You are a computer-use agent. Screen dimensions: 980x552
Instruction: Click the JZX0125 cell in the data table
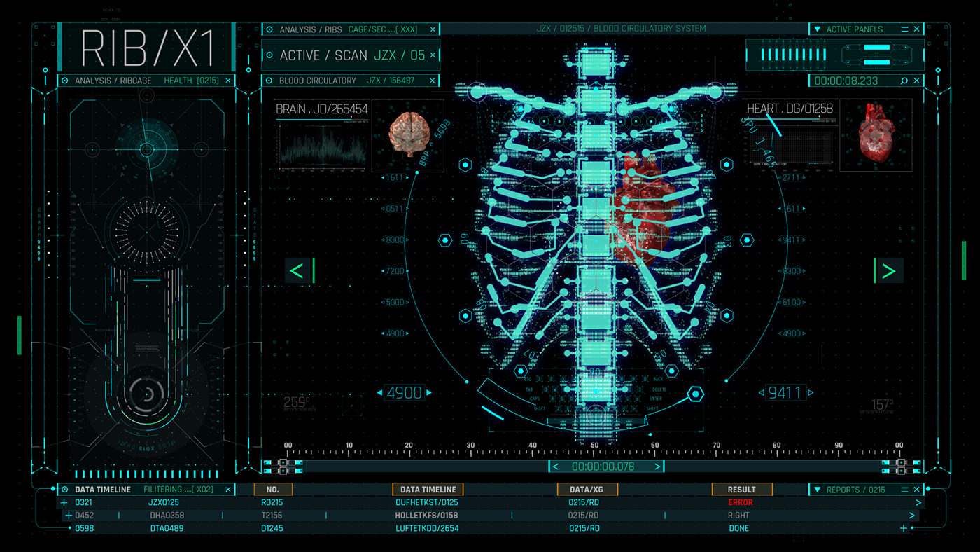click(x=164, y=502)
